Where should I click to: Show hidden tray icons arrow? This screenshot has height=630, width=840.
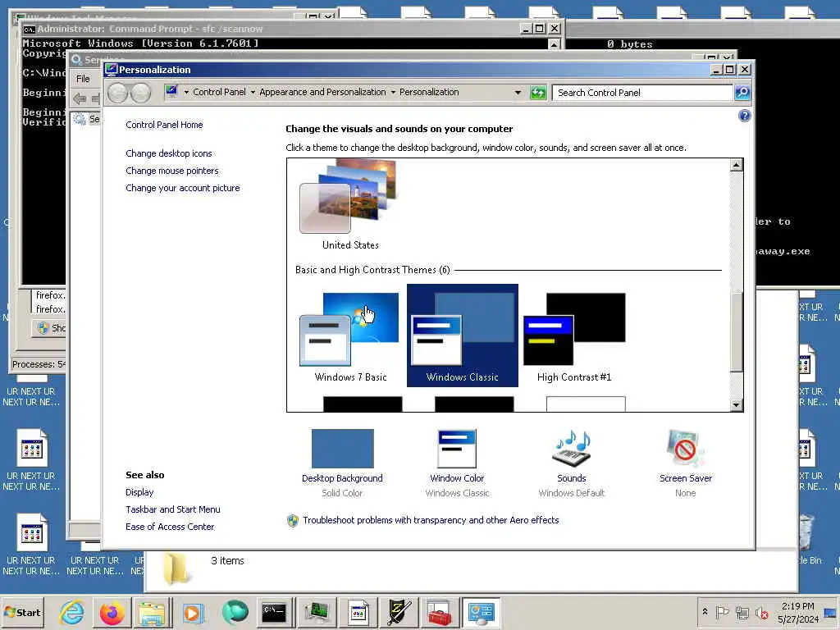(705, 611)
